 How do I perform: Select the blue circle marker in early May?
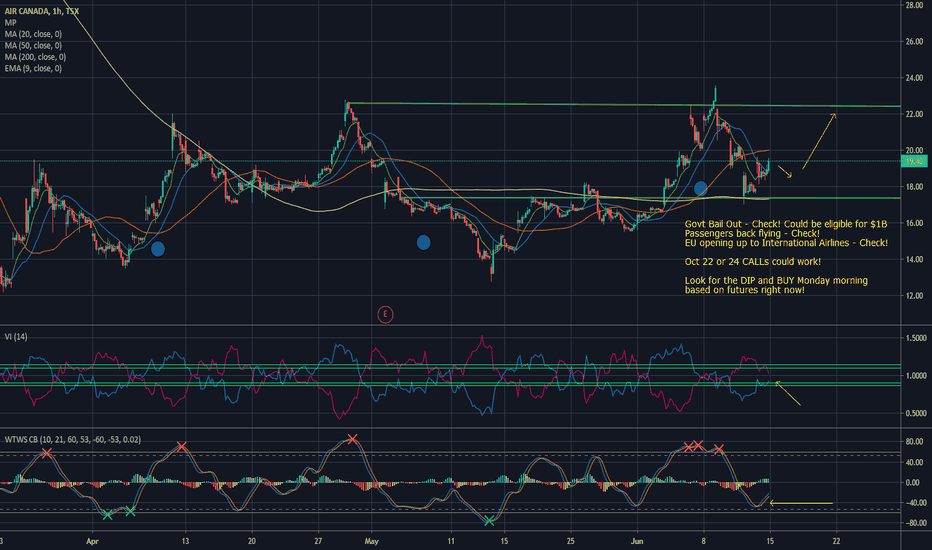(423, 242)
